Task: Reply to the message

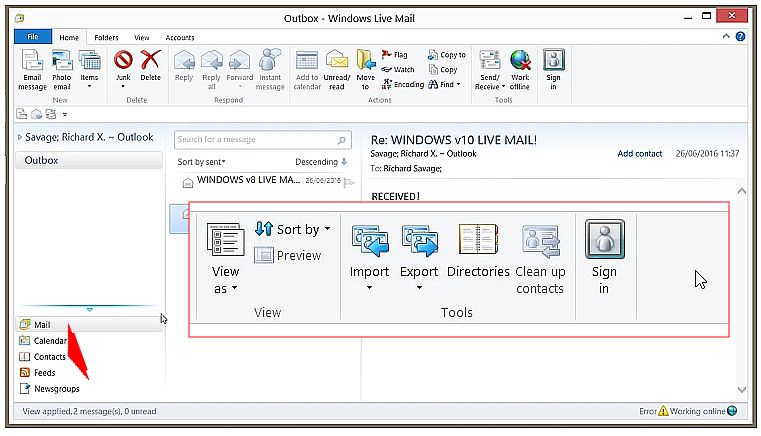Action: 184,66
